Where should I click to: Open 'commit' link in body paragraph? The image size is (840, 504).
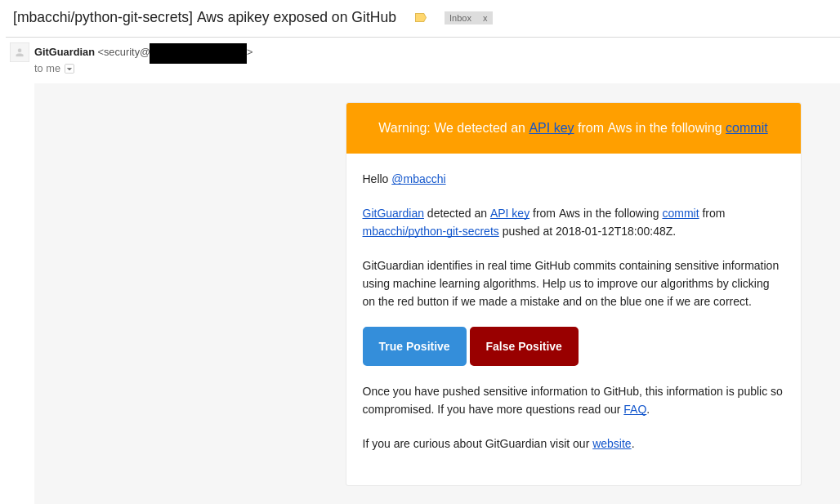coord(681,213)
